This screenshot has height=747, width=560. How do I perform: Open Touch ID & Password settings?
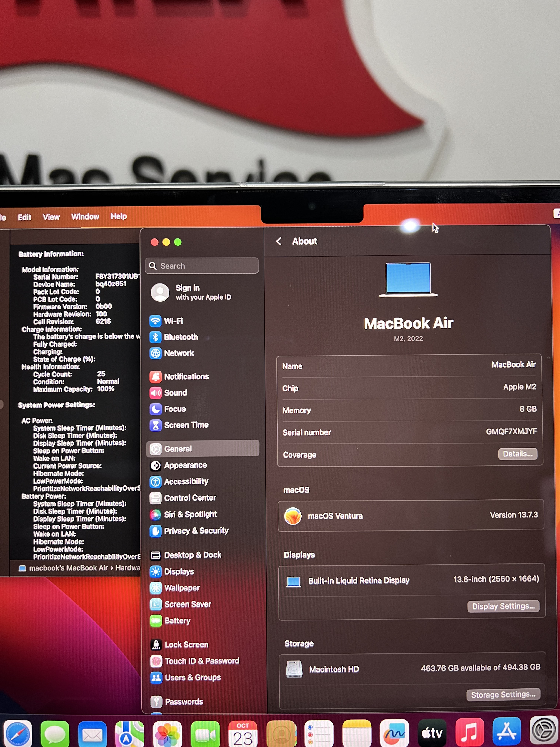[x=201, y=661]
